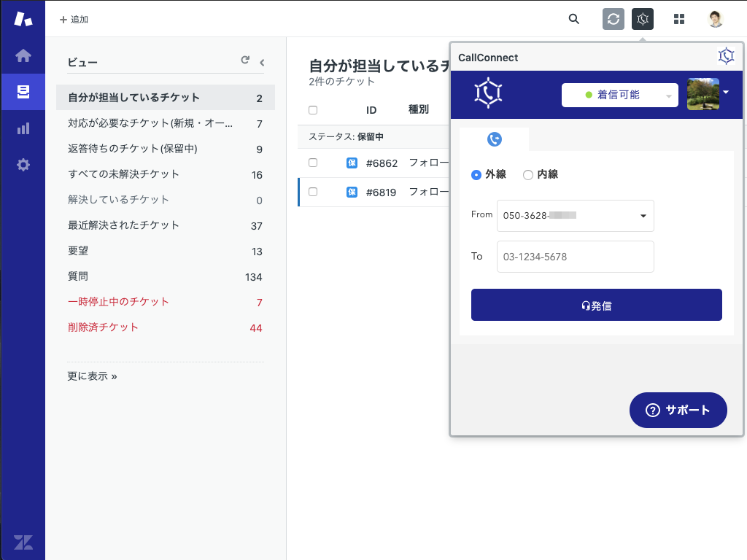Click the refresh sync icon in the top bar
Screen dimensions: 747x560
(614, 19)
